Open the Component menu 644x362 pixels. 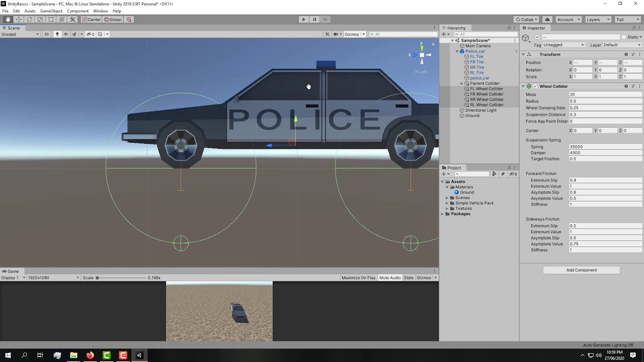(77, 11)
